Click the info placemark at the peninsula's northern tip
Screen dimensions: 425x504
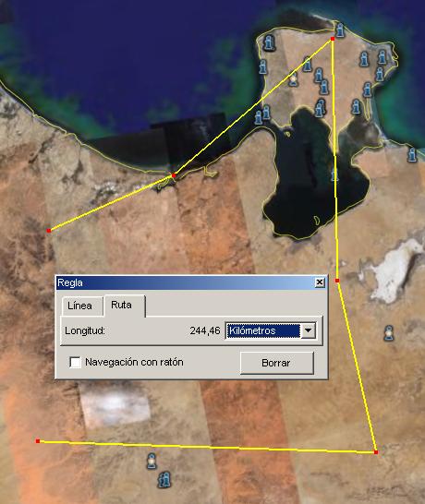(340, 30)
